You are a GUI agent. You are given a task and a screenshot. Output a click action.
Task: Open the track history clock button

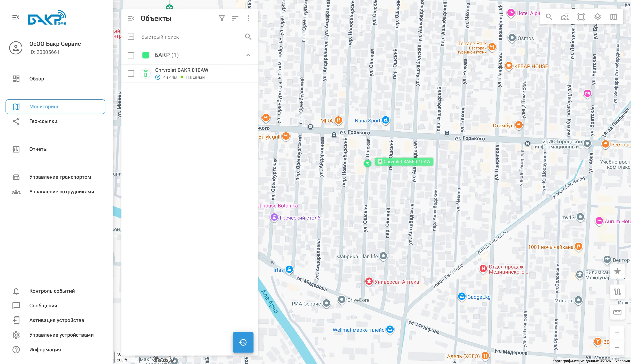tap(243, 342)
